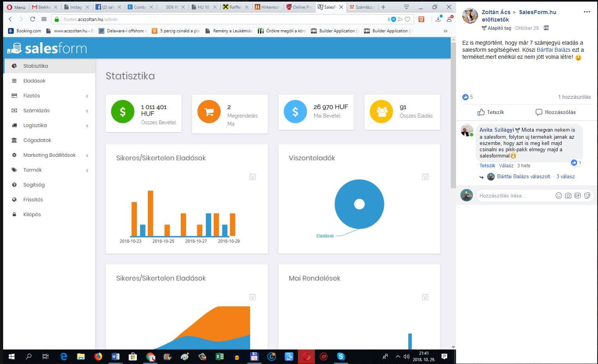Click Kilépés to log out
Image resolution: width=598 pixels, height=364 pixels.
32,214
